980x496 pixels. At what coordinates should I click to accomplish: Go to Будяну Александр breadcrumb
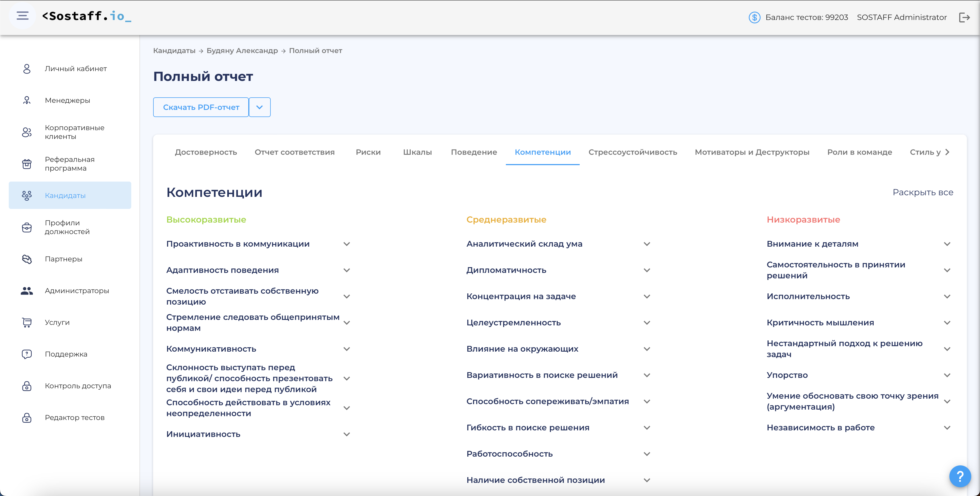[242, 51]
